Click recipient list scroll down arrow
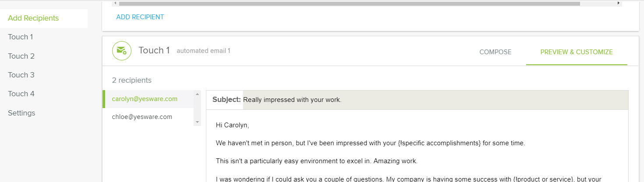The height and width of the screenshot is (182, 644). tap(197, 122)
